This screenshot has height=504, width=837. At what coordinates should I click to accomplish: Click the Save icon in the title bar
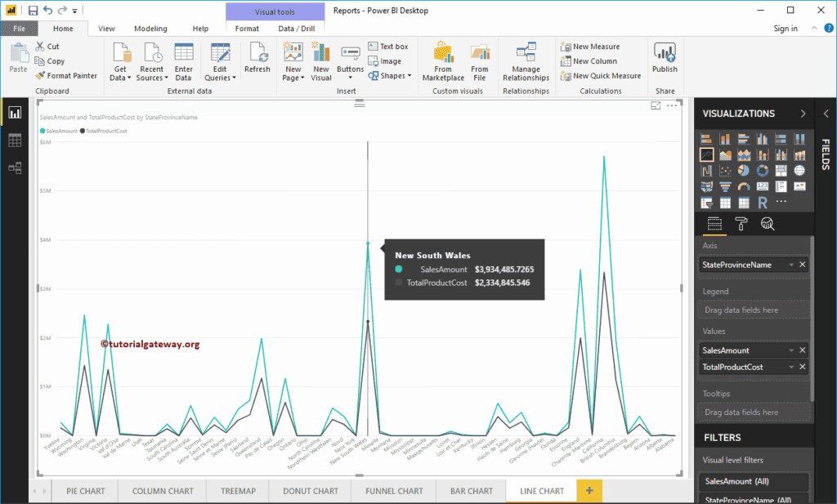[32, 10]
